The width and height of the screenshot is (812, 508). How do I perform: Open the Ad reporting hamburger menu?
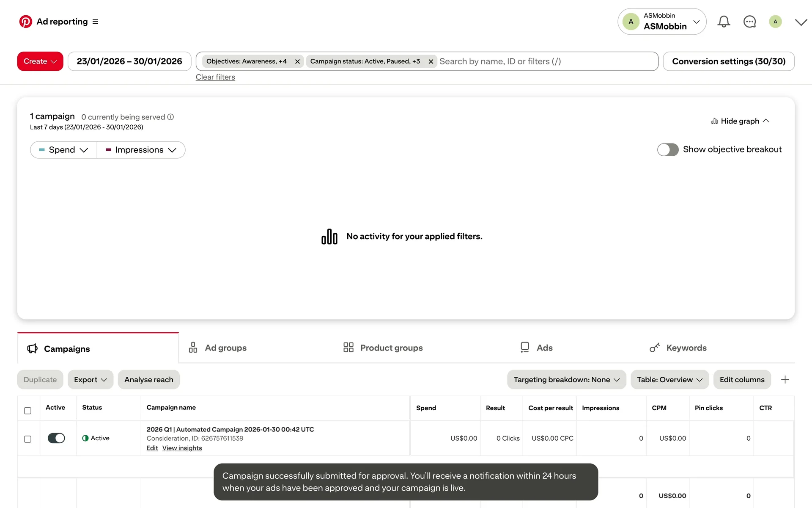pos(95,22)
